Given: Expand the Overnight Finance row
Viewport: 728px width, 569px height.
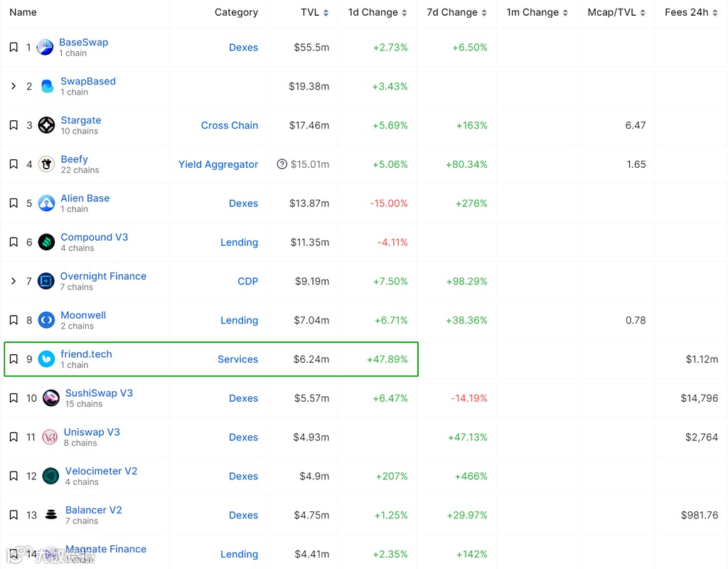Looking at the screenshot, I should click(14, 282).
